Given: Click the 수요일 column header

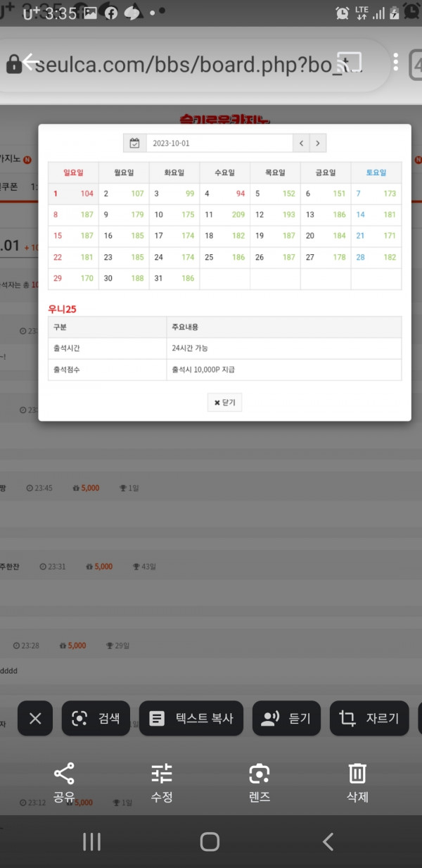Looking at the screenshot, I should [224, 172].
